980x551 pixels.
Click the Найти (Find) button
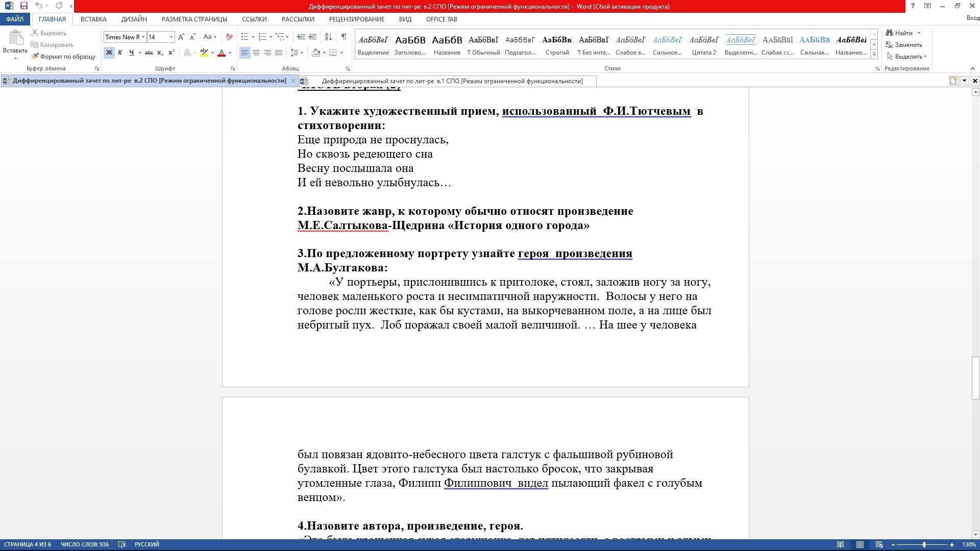(x=902, y=33)
